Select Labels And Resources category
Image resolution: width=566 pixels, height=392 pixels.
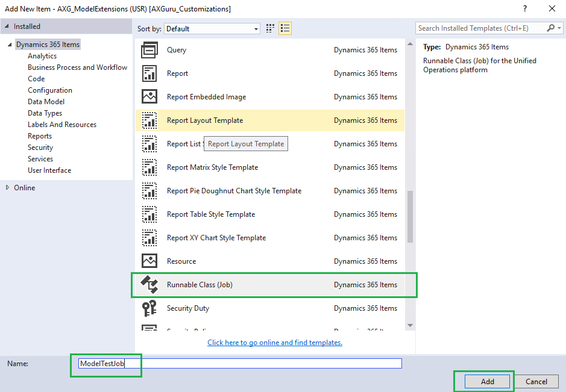[x=62, y=125]
